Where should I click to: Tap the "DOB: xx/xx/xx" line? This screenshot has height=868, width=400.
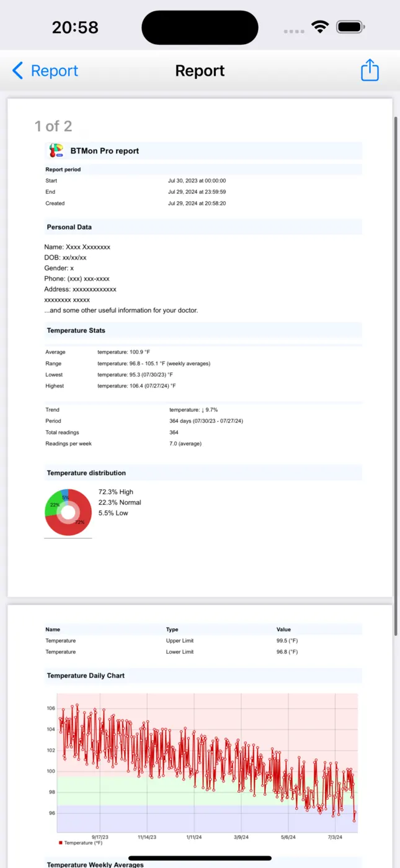pyautogui.click(x=66, y=258)
